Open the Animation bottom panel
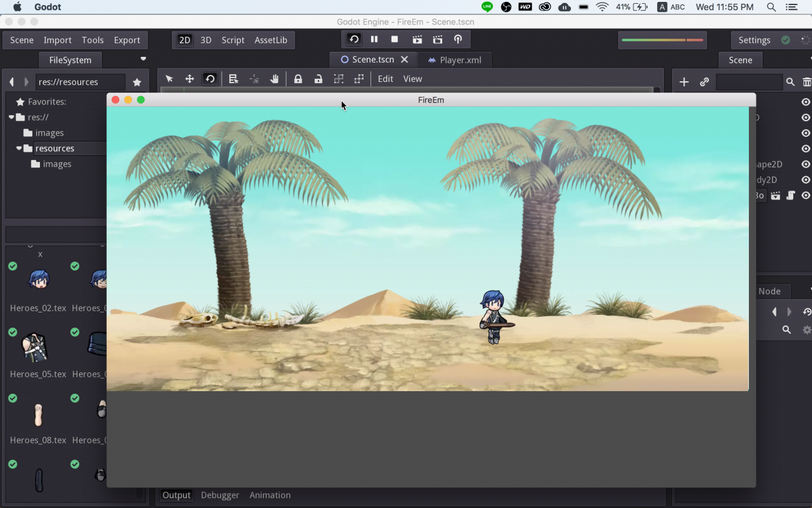 click(x=270, y=495)
